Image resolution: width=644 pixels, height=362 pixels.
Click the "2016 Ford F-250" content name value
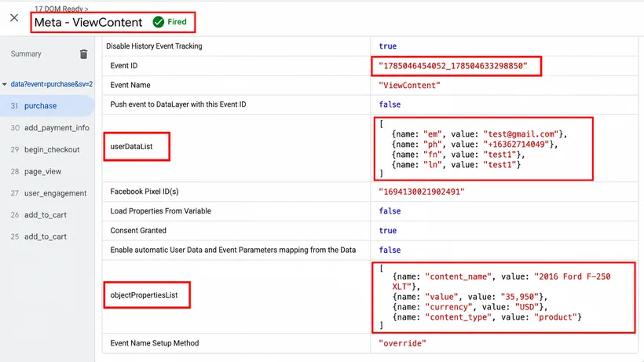[572, 276]
